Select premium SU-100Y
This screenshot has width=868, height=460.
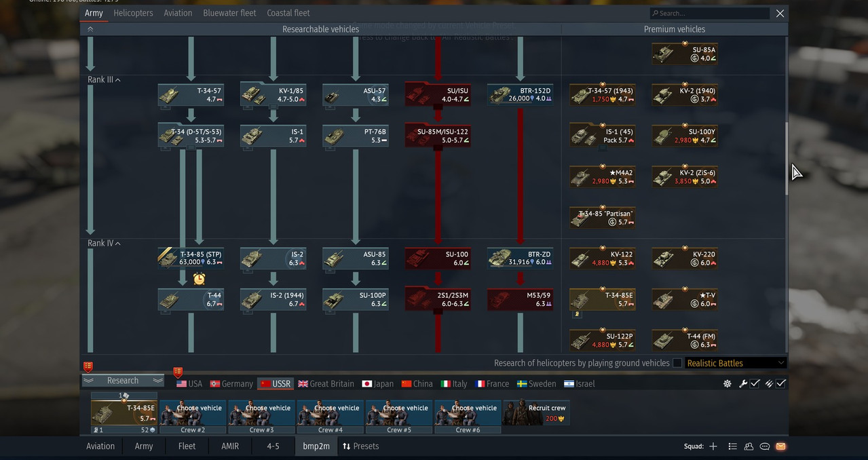685,136
